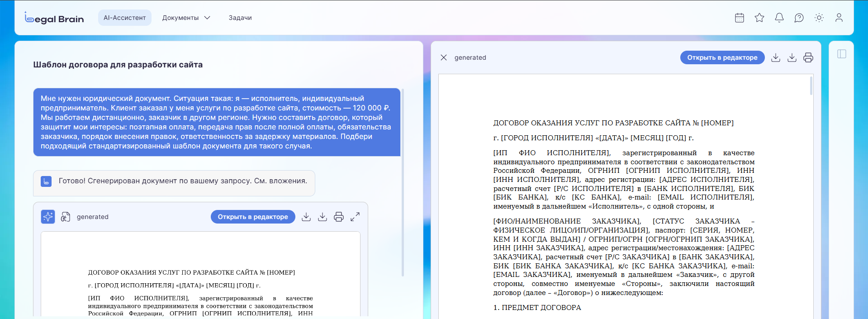Go to the Задачи section
868x319 pixels.
[240, 18]
